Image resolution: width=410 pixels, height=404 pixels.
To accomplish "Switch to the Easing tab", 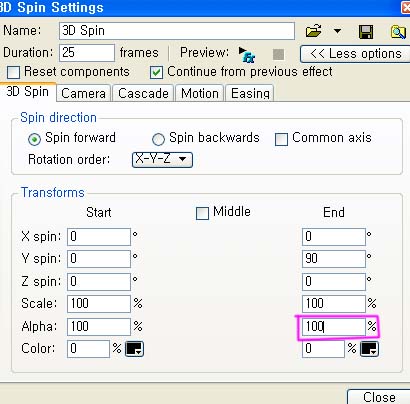I will click(250, 93).
